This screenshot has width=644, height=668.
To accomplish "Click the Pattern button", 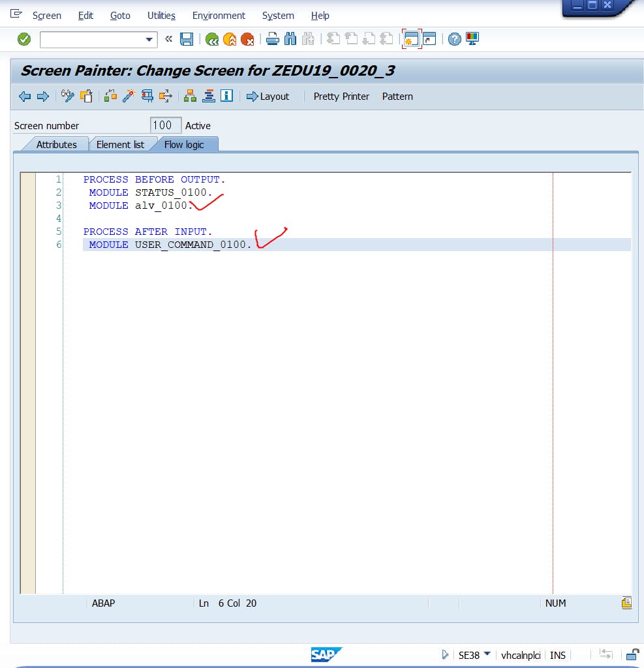I will [x=397, y=97].
